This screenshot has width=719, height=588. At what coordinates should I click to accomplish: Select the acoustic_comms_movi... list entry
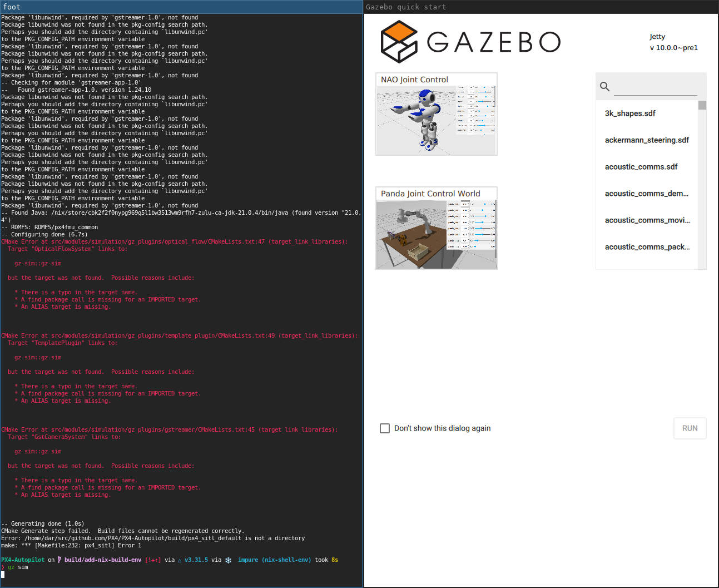(647, 220)
